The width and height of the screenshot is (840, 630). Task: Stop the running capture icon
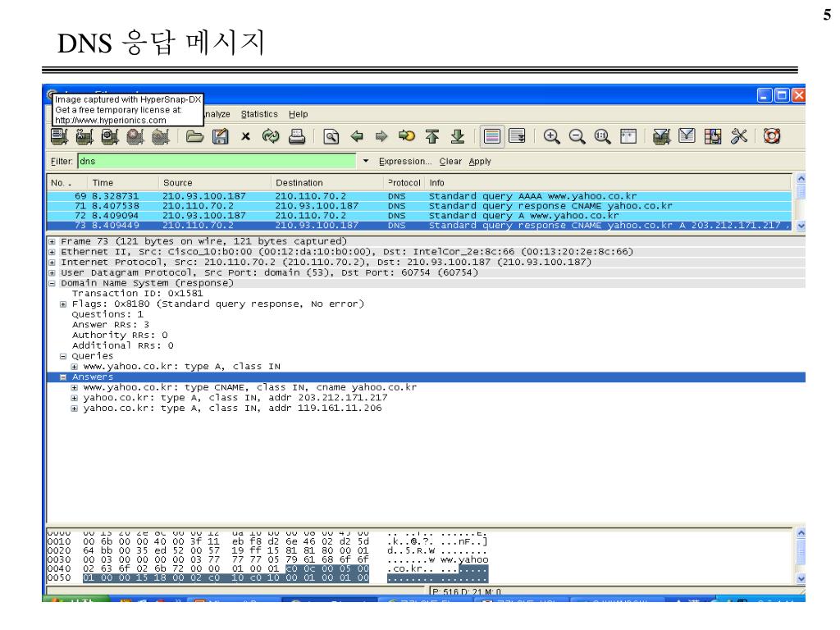135,137
